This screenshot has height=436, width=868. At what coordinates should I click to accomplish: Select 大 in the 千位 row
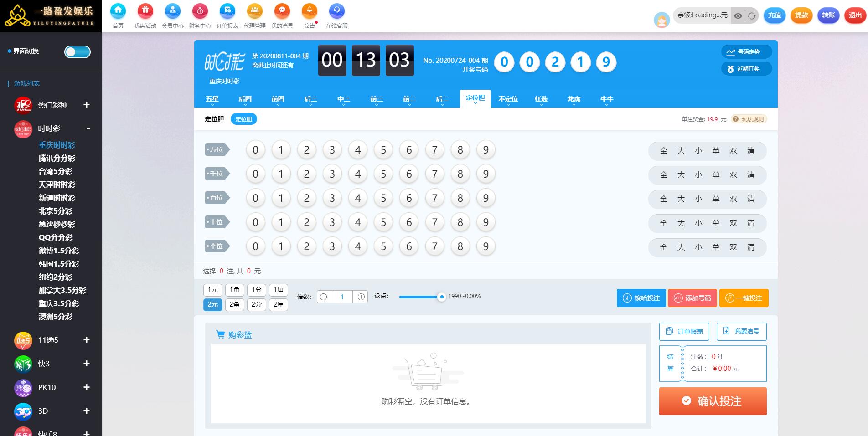point(681,175)
